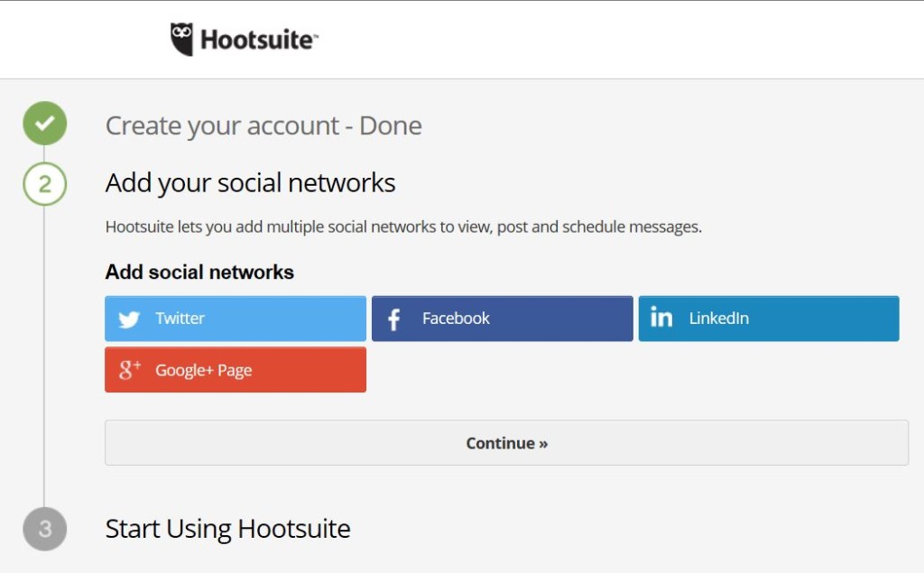Image resolution: width=924 pixels, height=573 pixels.
Task: Click the Add social networks subheading
Action: tap(199, 272)
